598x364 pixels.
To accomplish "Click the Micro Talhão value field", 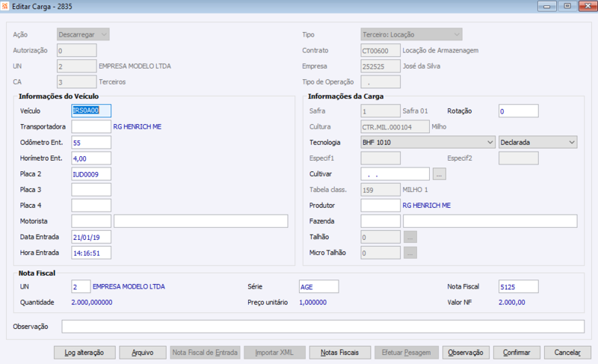I will [x=380, y=253].
